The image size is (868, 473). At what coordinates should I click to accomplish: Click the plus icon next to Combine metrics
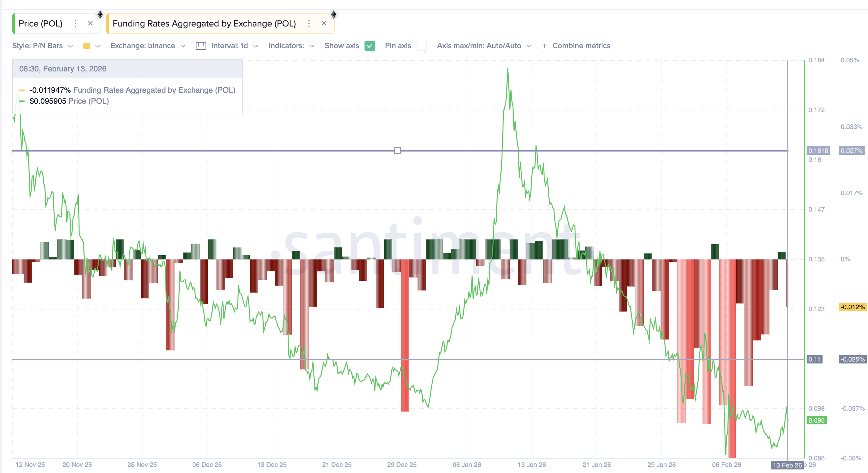545,46
